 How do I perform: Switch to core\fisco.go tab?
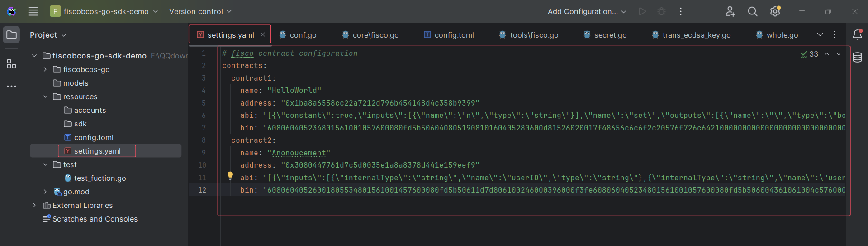point(370,35)
